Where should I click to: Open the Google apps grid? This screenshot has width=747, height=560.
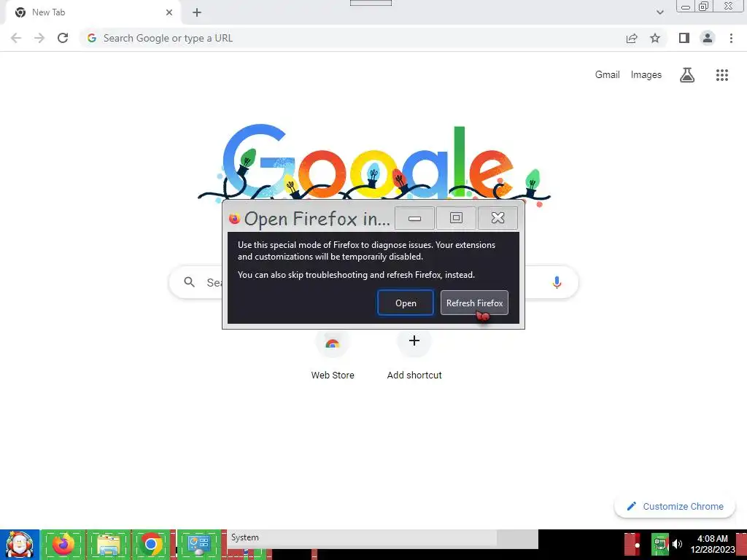tap(722, 75)
